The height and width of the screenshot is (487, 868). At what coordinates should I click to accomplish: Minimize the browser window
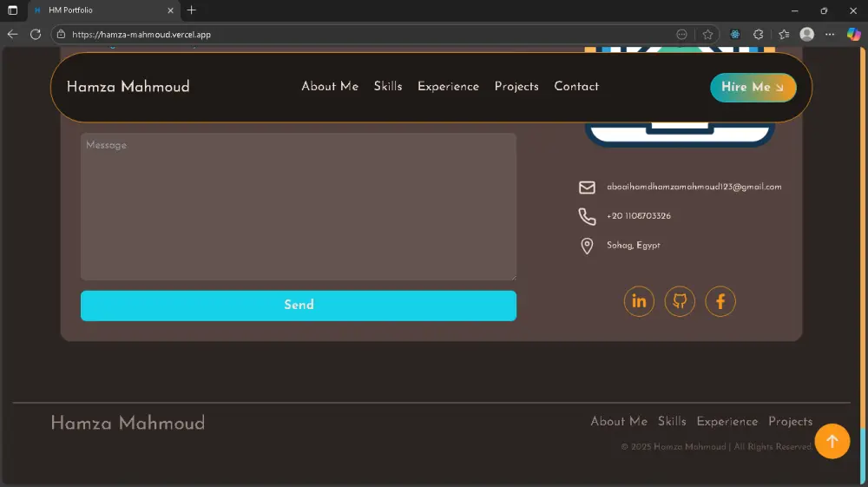coord(795,10)
